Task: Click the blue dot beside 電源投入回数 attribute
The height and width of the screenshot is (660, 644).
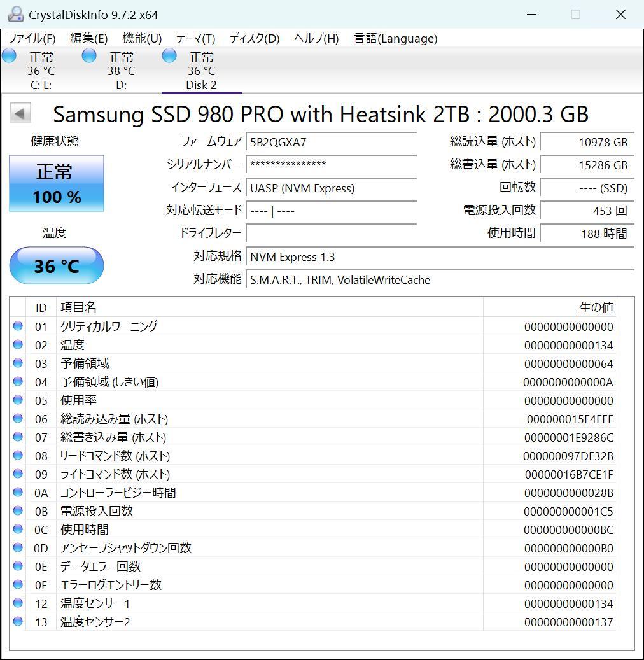Action: (18, 510)
